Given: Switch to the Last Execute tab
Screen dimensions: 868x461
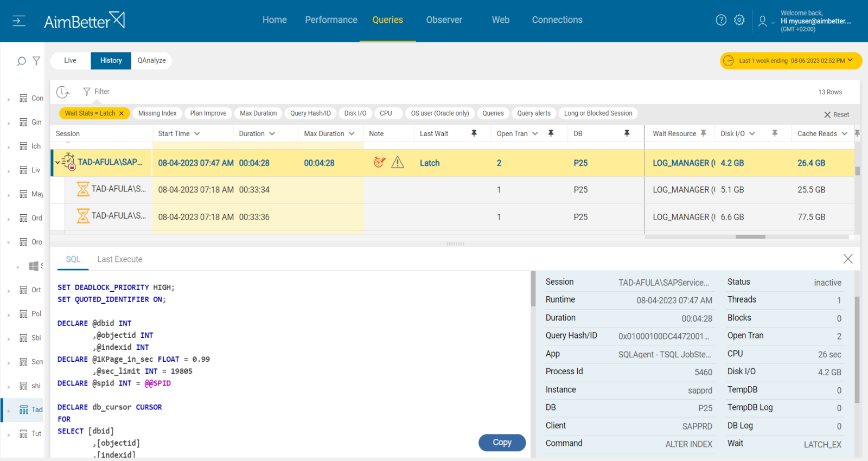Looking at the screenshot, I should [x=120, y=259].
